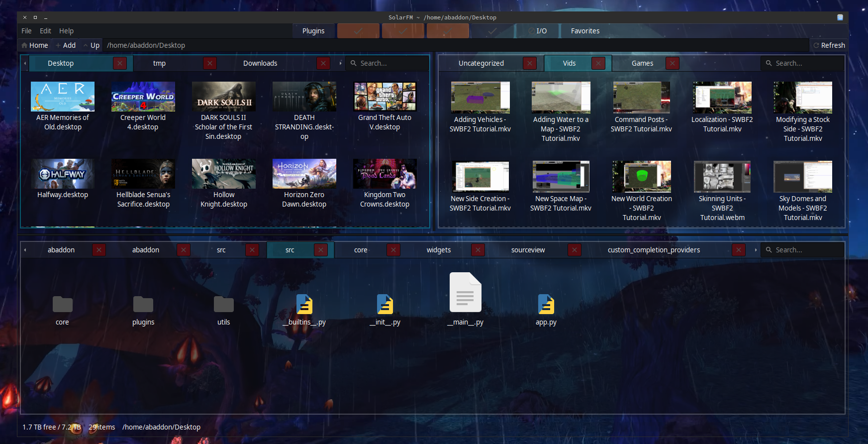Close the sourceview tab
Screen dimensions: 868x444
575,250
